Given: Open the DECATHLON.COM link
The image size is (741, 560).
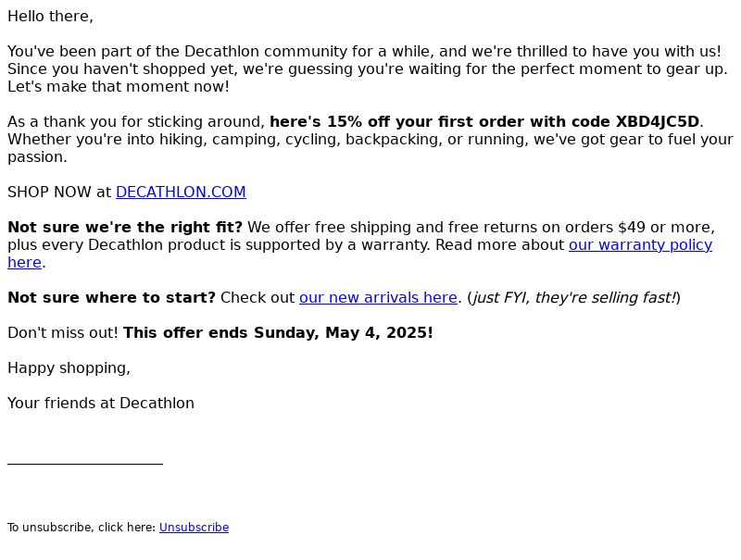Looking at the screenshot, I should (x=181, y=193).
